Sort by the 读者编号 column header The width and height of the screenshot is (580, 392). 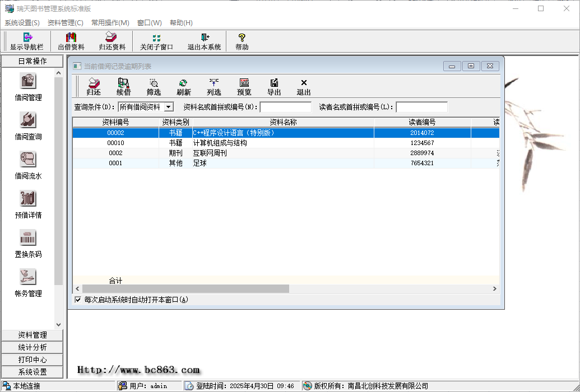click(422, 122)
